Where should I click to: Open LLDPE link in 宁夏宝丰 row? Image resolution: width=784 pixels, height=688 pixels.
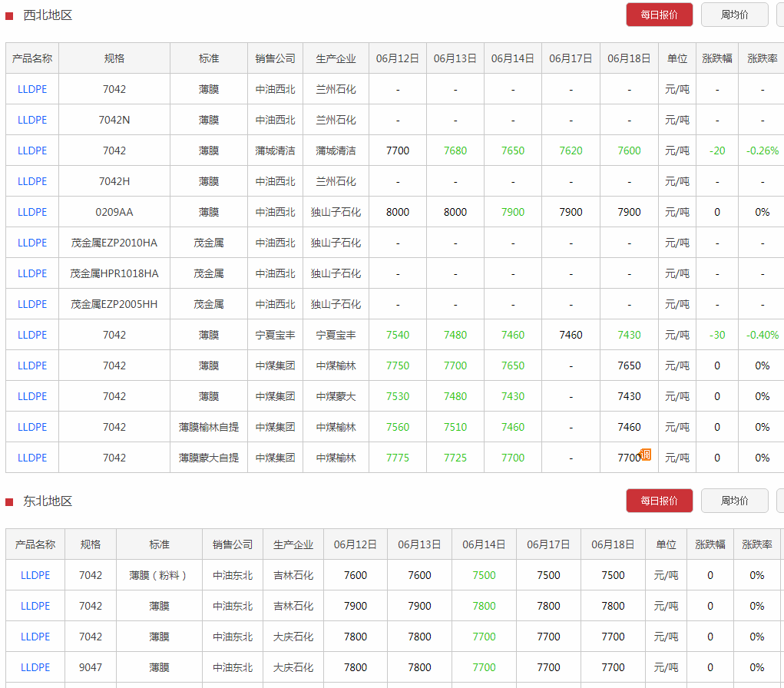point(32,335)
